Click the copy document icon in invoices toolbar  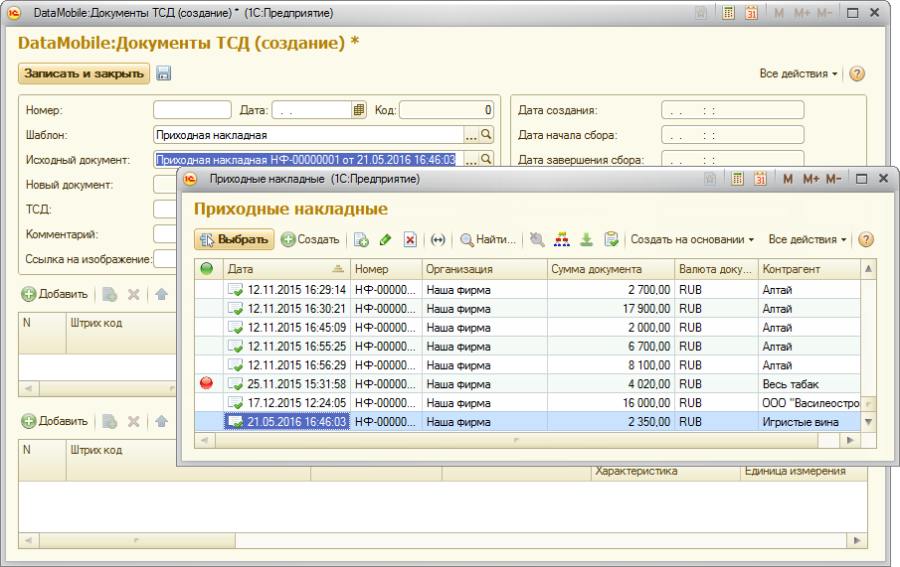[361, 239]
